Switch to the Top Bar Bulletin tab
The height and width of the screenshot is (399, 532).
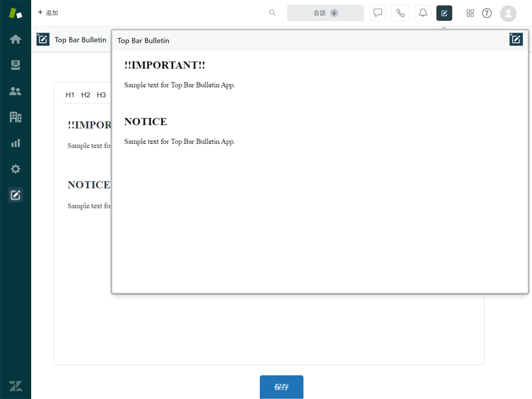(x=81, y=39)
